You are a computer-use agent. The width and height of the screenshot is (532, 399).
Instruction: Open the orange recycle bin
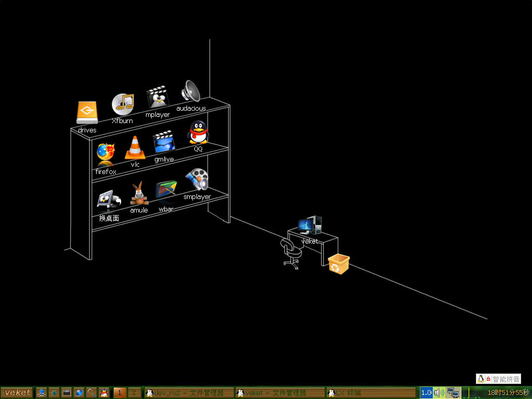click(x=339, y=263)
